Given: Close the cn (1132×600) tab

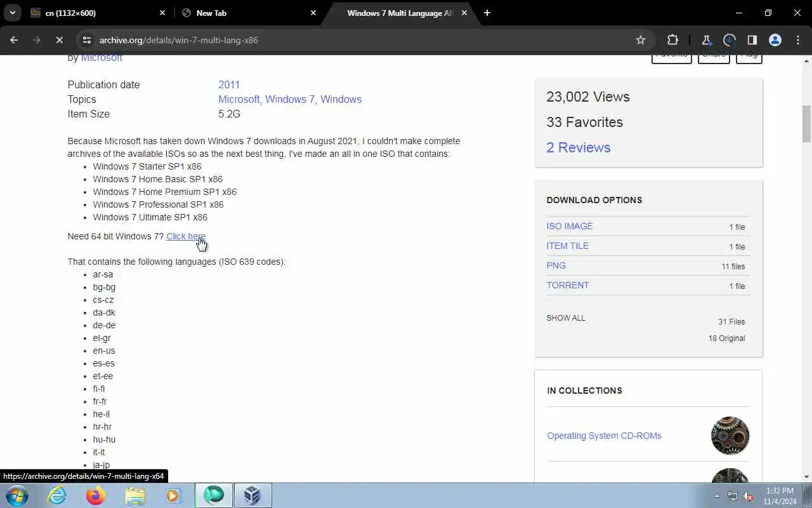Looking at the screenshot, I should coord(162,13).
